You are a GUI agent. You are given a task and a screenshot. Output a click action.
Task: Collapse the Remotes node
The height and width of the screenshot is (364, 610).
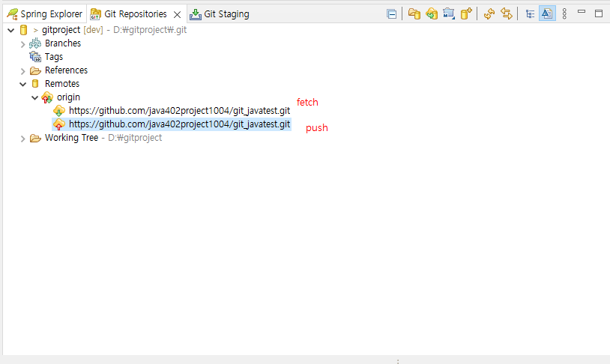coord(23,84)
